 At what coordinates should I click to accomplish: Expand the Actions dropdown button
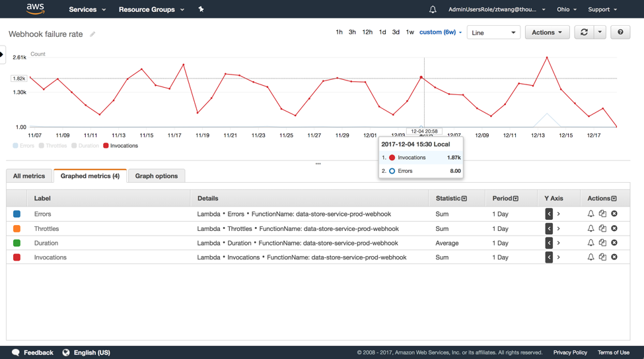click(547, 32)
